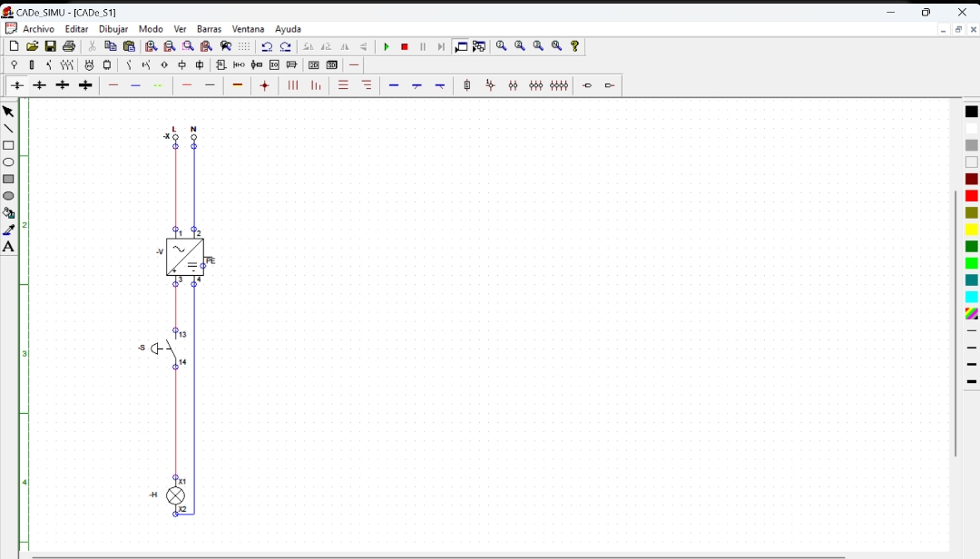Click vertical scrollbar on right side

(x=955, y=323)
